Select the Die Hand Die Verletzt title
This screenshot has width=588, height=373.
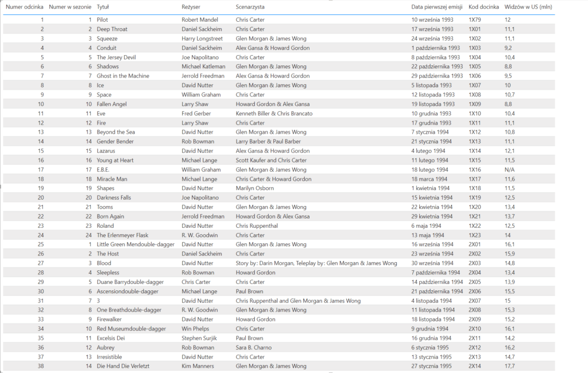point(123,366)
